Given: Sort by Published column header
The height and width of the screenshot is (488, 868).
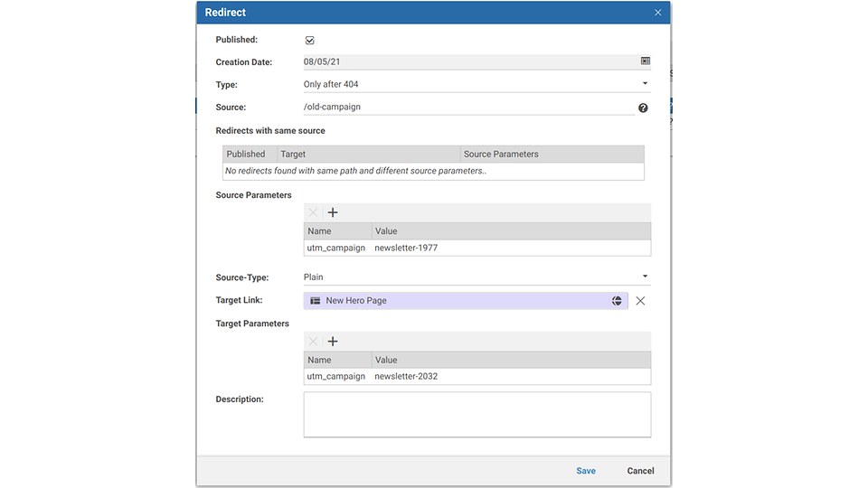Looking at the screenshot, I should click(x=250, y=154).
